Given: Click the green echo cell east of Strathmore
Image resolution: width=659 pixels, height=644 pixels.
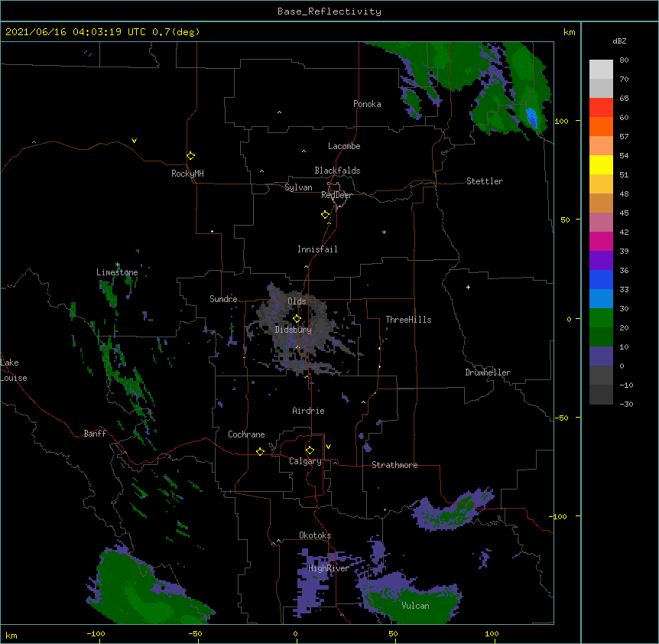Looking at the screenshot, I should (x=452, y=509).
